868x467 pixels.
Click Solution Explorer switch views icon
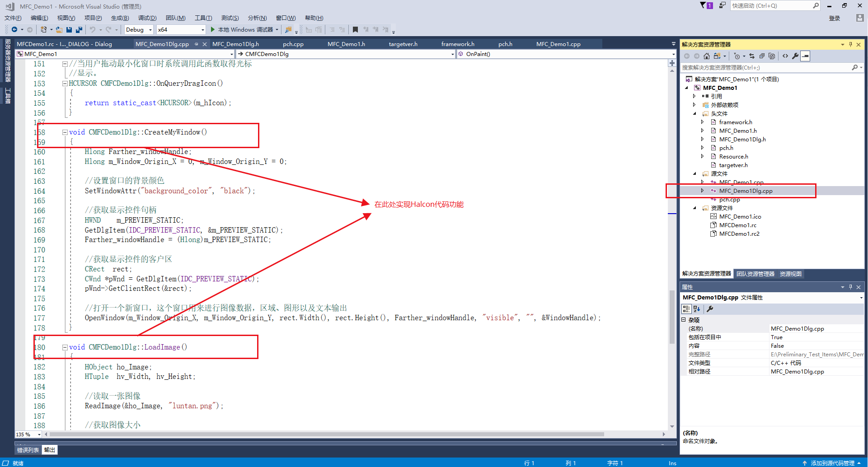[717, 56]
